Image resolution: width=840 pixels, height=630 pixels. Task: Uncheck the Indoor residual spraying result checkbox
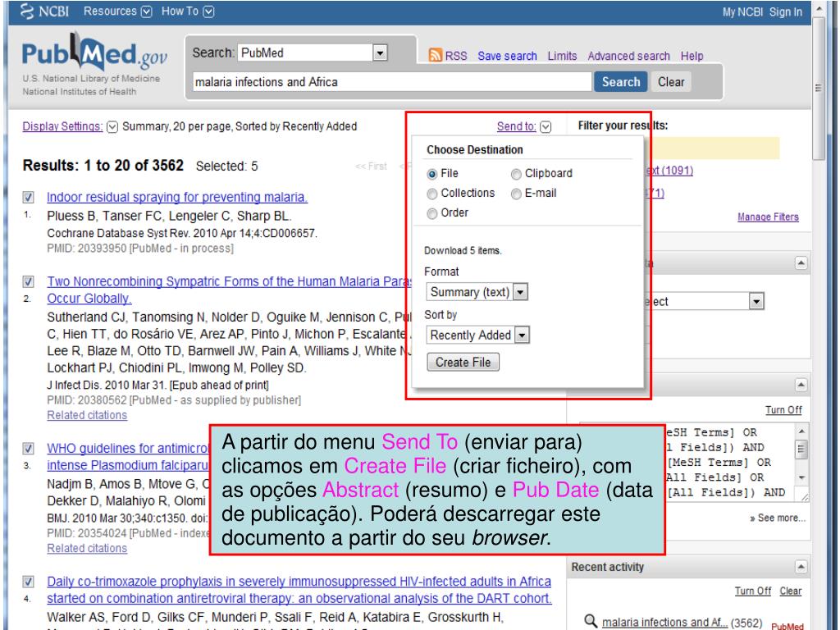coord(29,198)
